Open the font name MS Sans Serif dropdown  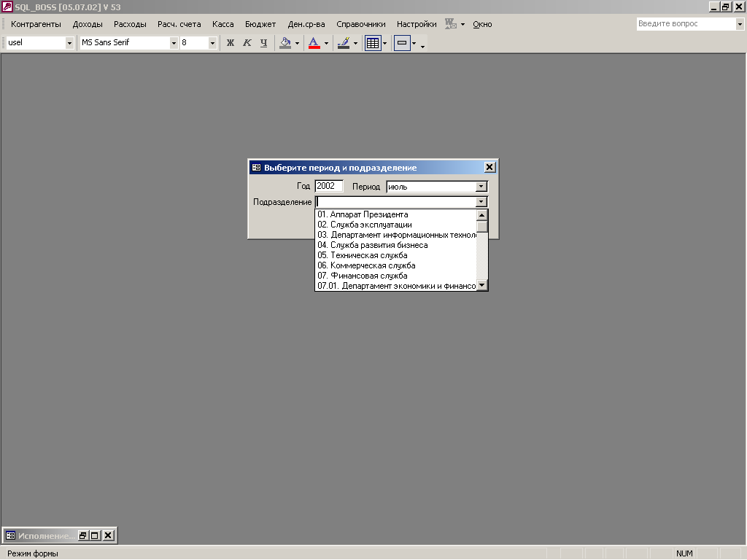pos(174,43)
